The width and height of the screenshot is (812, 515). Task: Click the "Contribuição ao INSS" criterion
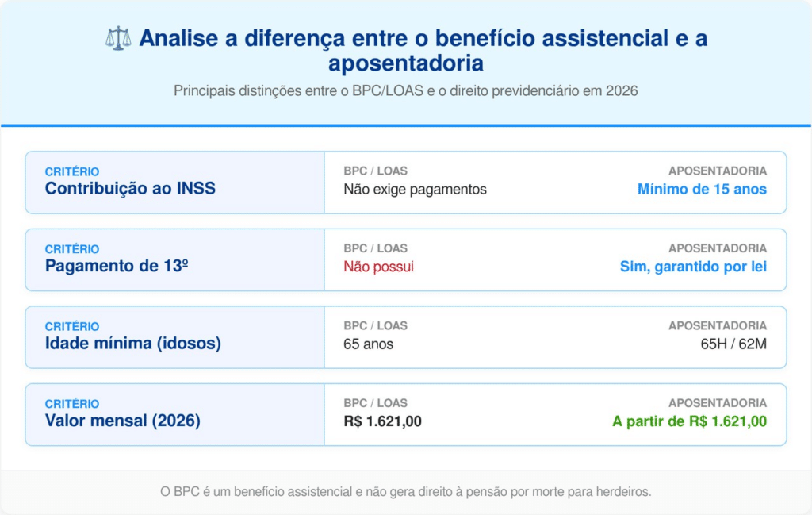[x=130, y=189]
